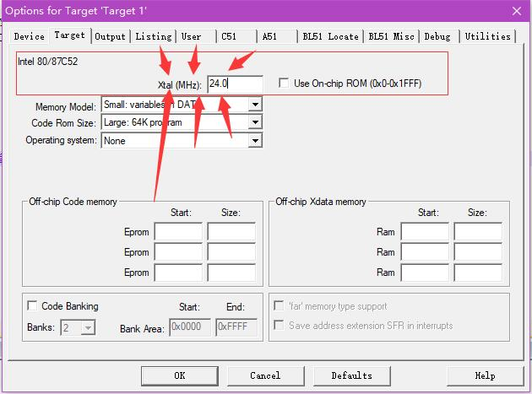Click first Eprom Size field
The height and width of the screenshot is (394, 532).
pyautogui.click(x=231, y=232)
